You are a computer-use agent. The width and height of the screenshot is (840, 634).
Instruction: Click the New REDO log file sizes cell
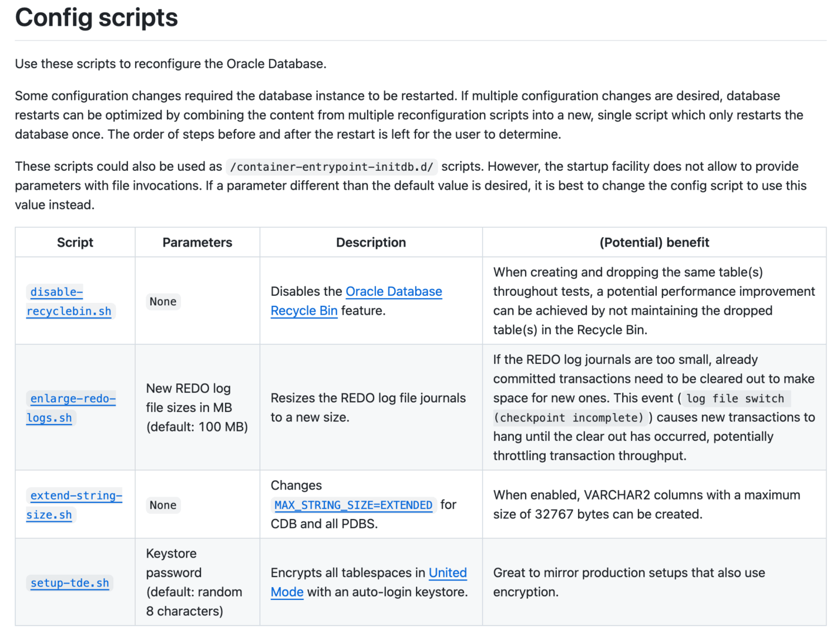pyautogui.click(x=197, y=407)
